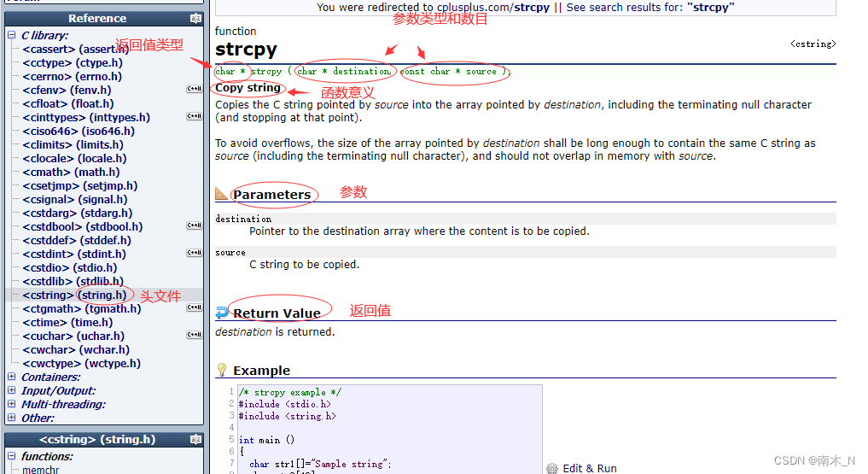Screen dimensions: 868x474
Task: Select the <cstring> (string.h) tree entry
Action: (75, 296)
